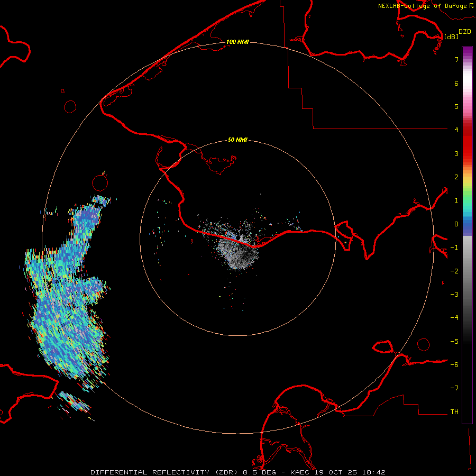Screen dimensions: 476x476
Task: Click the -5 value on color scale
Action: [x=454, y=342]
